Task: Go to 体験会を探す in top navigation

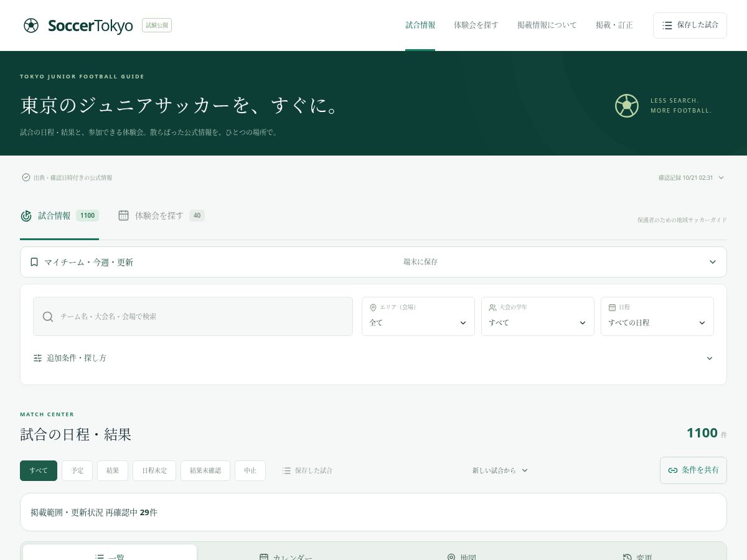Action: tap(476, 25)
